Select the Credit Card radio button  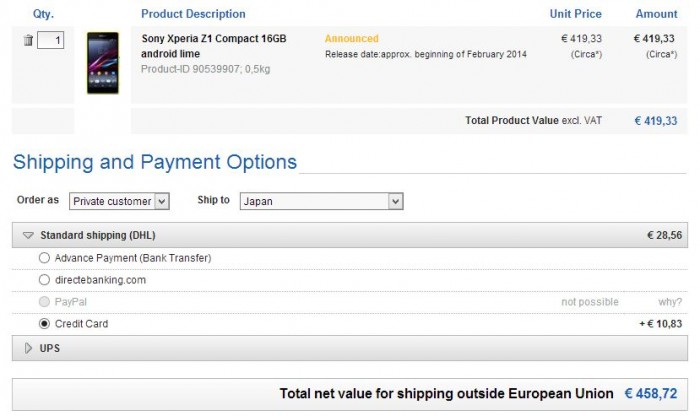(44, 324)
